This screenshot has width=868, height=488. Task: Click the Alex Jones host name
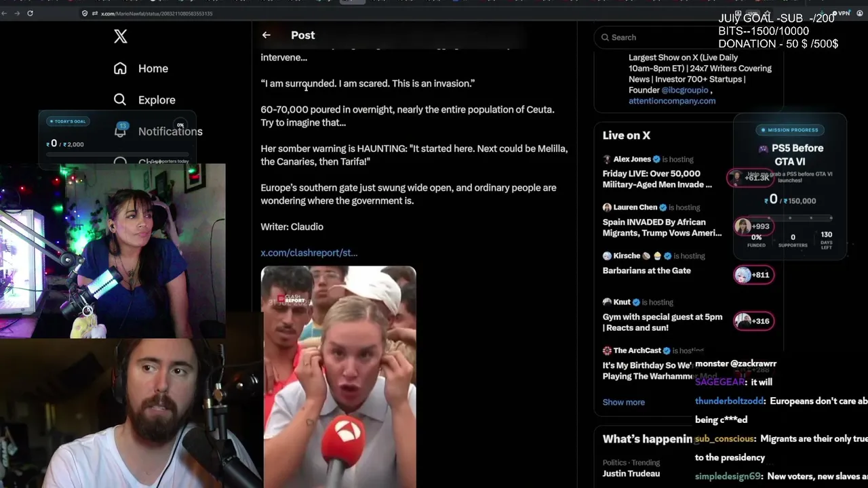[632, 159]
